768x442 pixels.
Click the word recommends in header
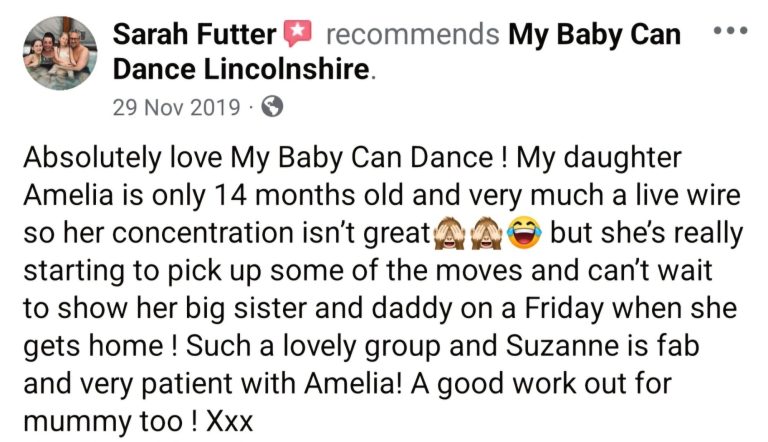pos(412,35)
